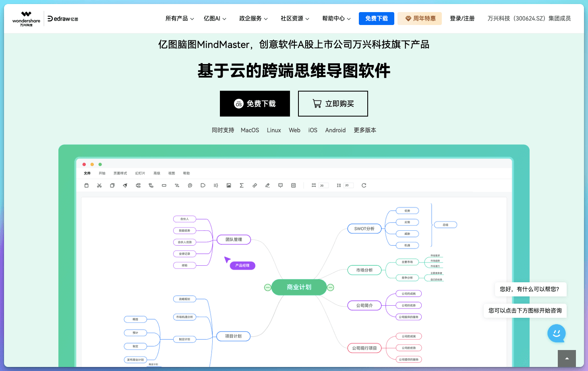The height and width of the screenshot is (371, 588).
Task: Click the iOS platform link
Action: point(313,130)
